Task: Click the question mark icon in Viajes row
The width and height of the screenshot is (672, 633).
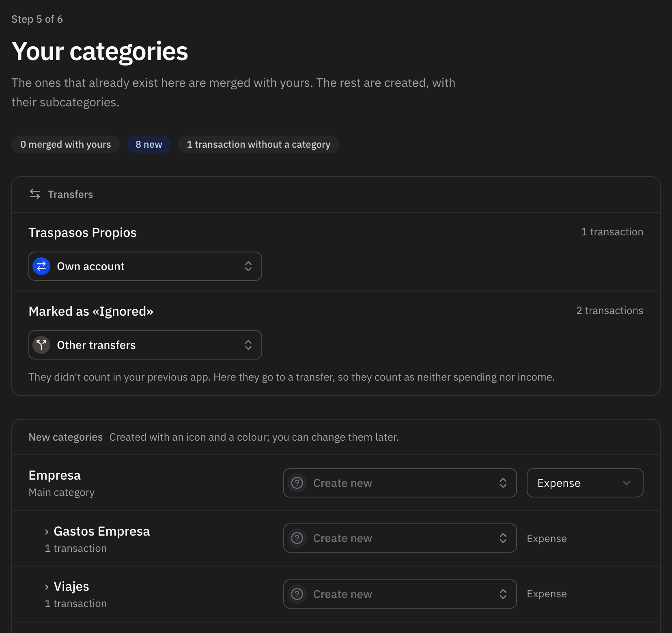Action: 297,594
